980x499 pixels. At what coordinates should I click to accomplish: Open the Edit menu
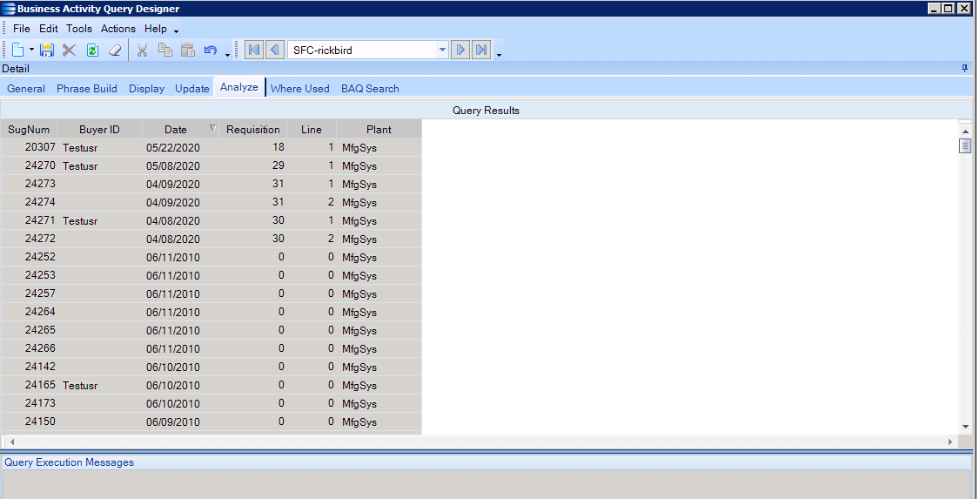[x=48, y=29]
